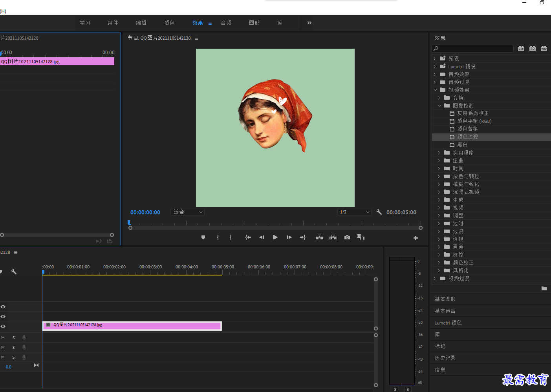Filter YUV effects icon

point(544,49)
